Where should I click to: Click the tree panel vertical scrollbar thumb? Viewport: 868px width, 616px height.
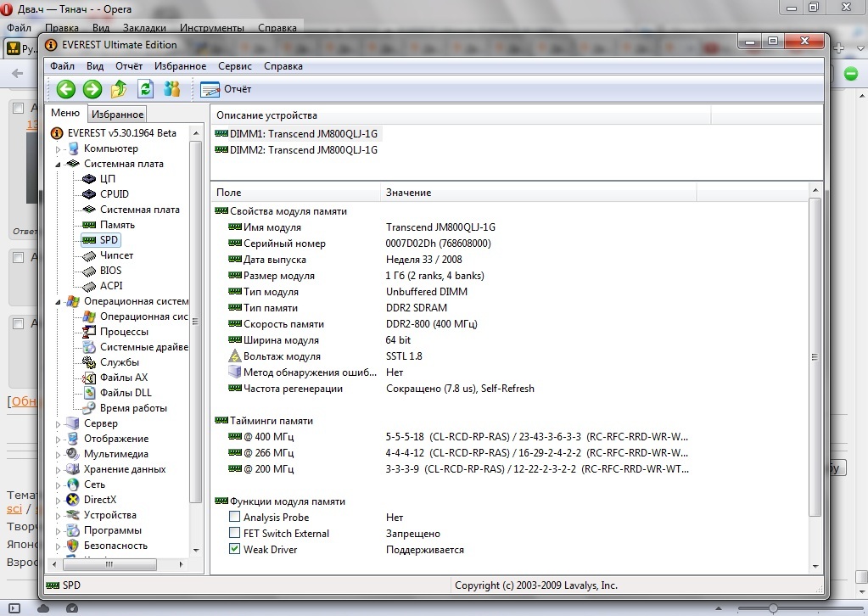pyautogui.click(x=195, y=322)
